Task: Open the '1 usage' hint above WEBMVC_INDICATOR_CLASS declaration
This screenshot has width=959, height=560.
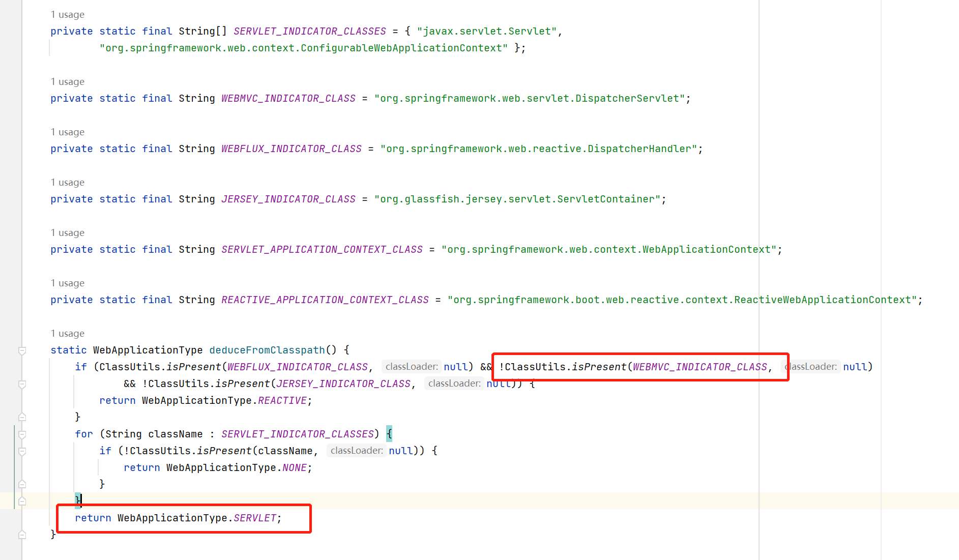Action: point(68,82)
